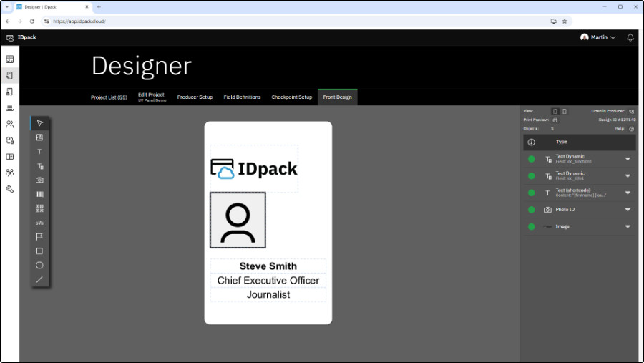
Task: Click the Help question mark icon
Action: pos(631,129)
